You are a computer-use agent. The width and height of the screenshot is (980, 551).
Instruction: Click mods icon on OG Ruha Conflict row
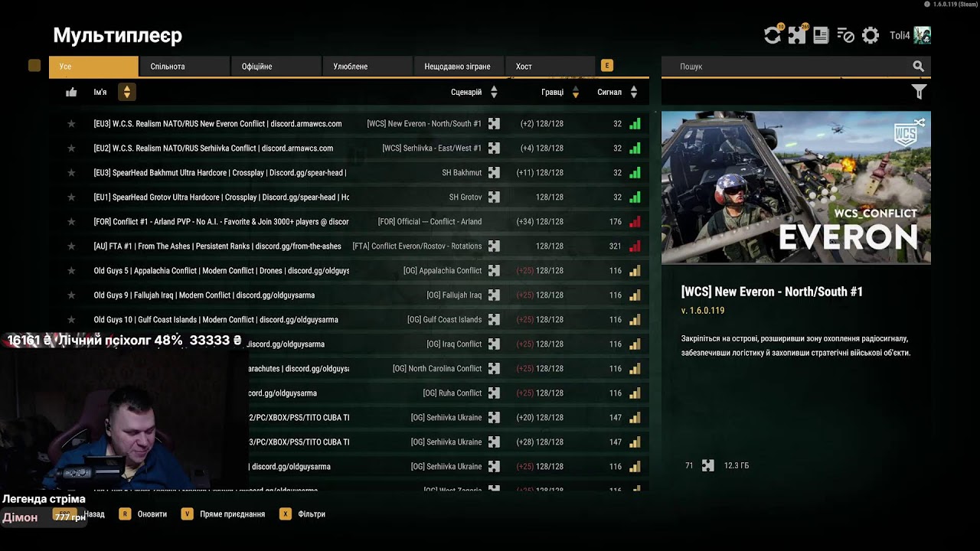coord(494,393)
